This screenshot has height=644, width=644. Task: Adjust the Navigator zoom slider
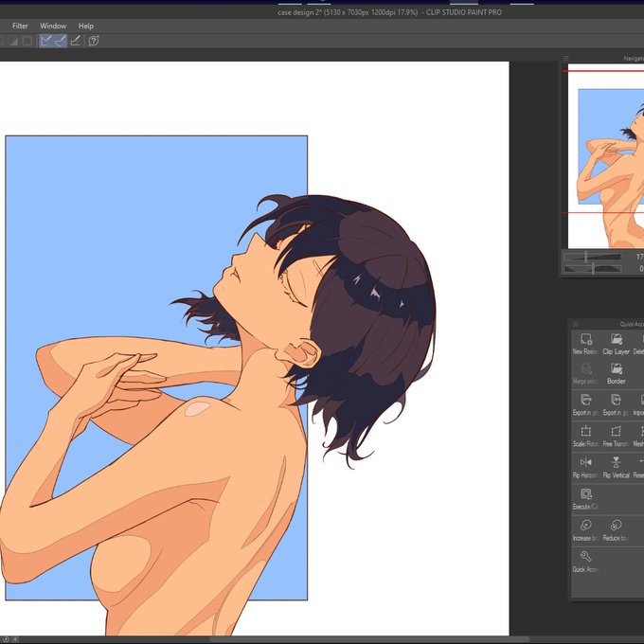(593, 257)
